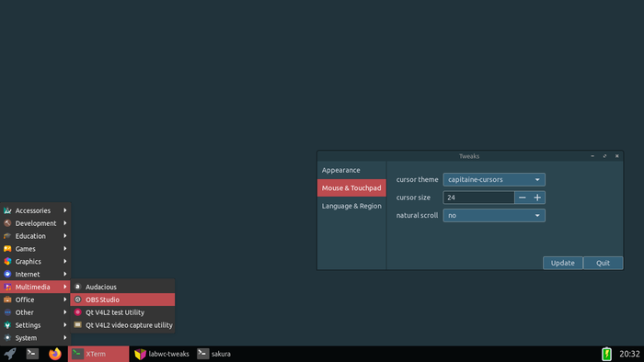Open the natural scroll dropdown
644x362 pixels.
(x=494, y=215)
